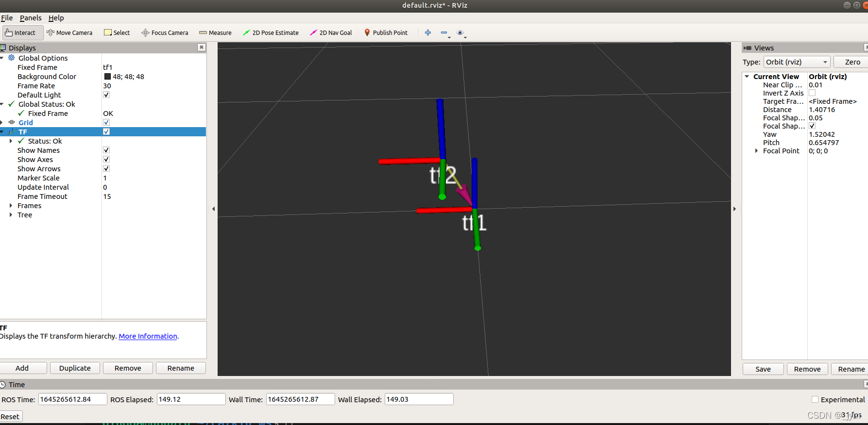Toggle the Show Axes checkbox
Image resolution: width=868 pixels, height=425 pixels.
[x=106, y=159]
